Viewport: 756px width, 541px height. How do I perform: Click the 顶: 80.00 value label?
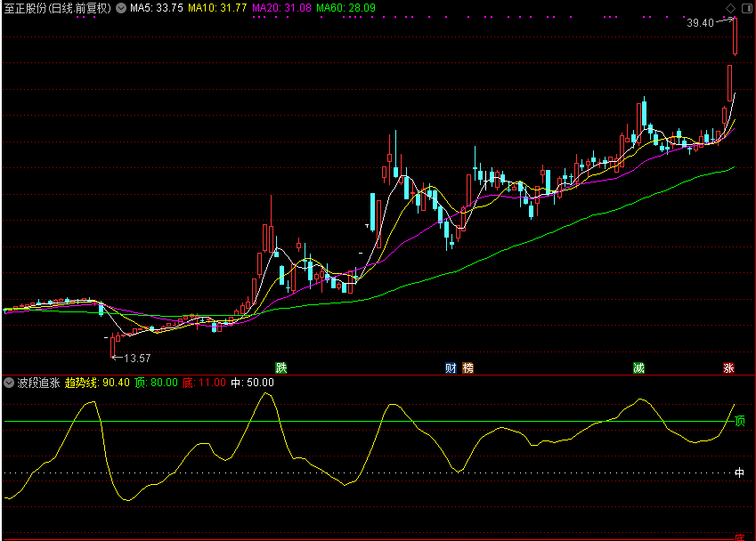tap(156, 383)
